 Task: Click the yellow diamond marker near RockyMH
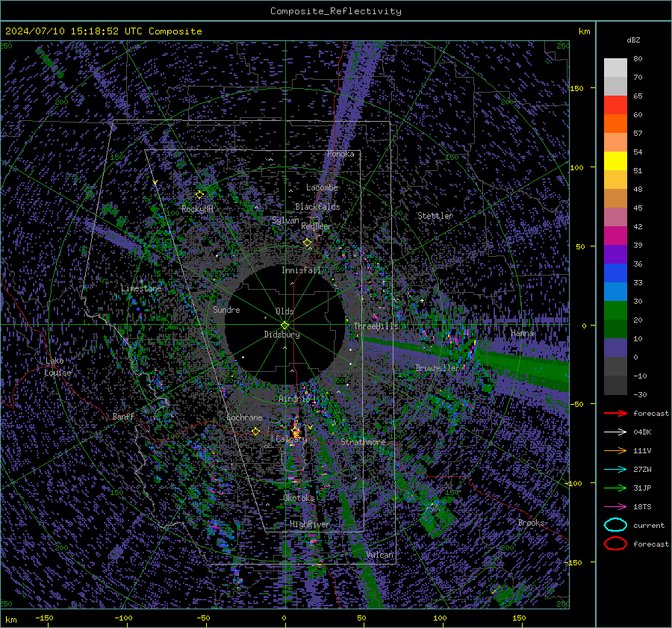(199, 195)
